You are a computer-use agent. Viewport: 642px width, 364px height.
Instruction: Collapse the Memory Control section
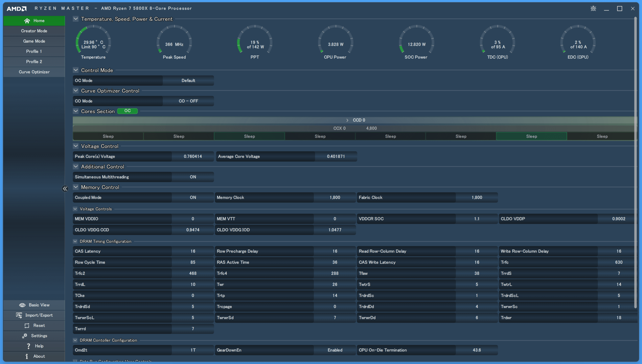coord(76,187)
